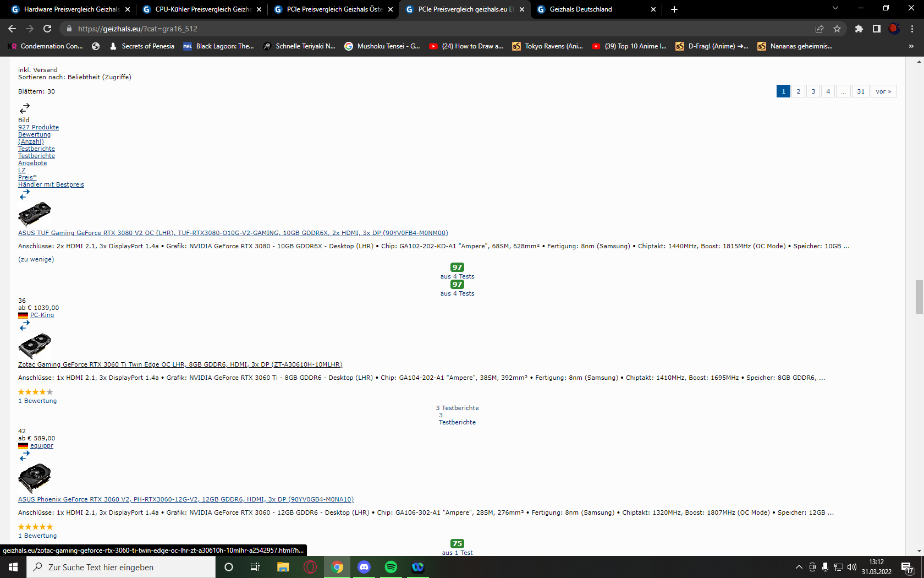Open Top 10 Anime bookmark
The height and width of the screenshot is (578, 924).
tap(629, 46)
